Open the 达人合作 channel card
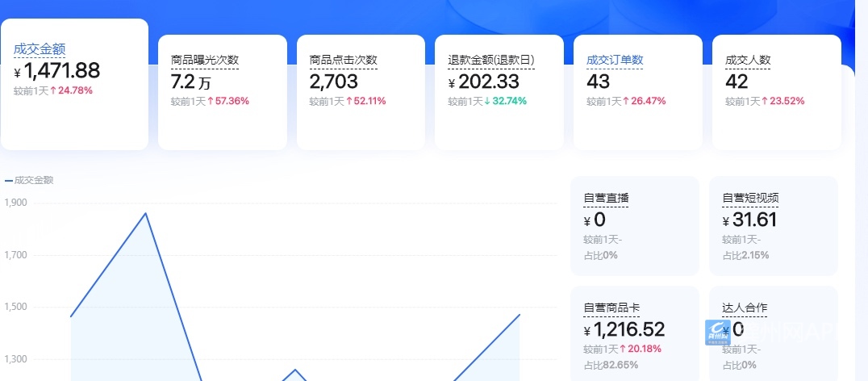The height and width of the screenshot is (381, 868). click(x=774, y=333)
